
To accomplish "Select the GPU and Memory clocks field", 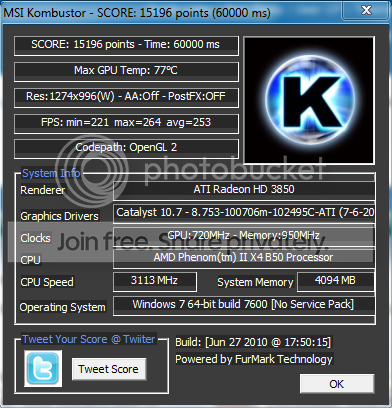I will coord(244,237).
